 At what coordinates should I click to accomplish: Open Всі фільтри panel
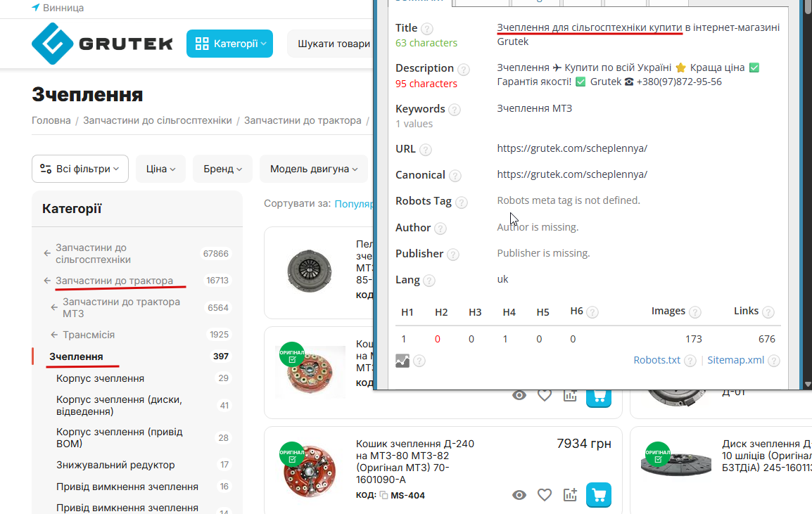(80, 169)
